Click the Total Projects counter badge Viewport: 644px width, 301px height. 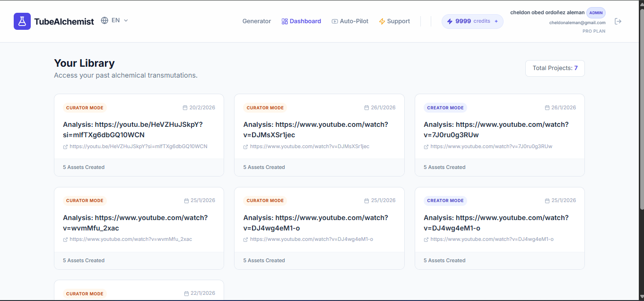click(x=555, y=68)
